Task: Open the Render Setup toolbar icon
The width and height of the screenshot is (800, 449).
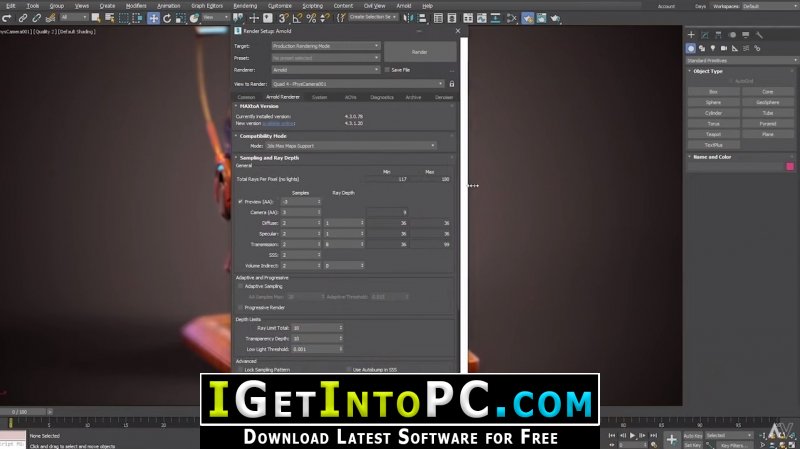Action: (528, 18)
